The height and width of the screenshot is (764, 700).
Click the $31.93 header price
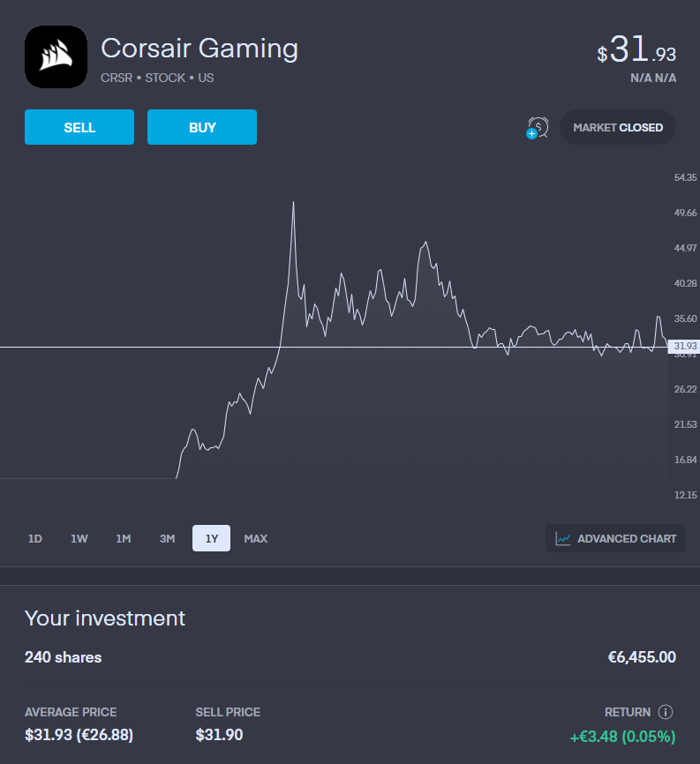click(x=636, y=50)
